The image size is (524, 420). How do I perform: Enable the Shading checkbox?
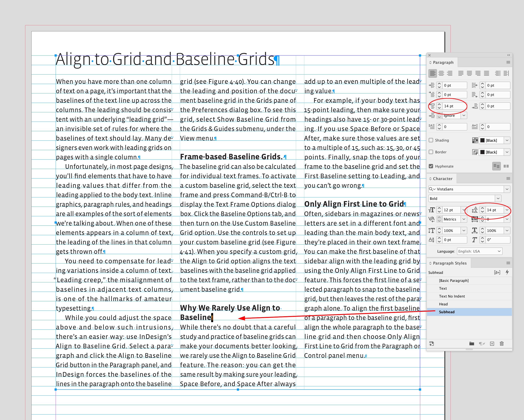pos(431,140)
